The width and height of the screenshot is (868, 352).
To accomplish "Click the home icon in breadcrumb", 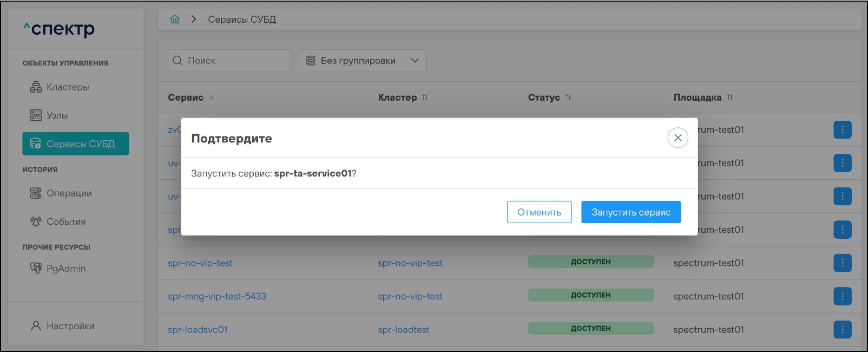I will click(x=174, y=19).
